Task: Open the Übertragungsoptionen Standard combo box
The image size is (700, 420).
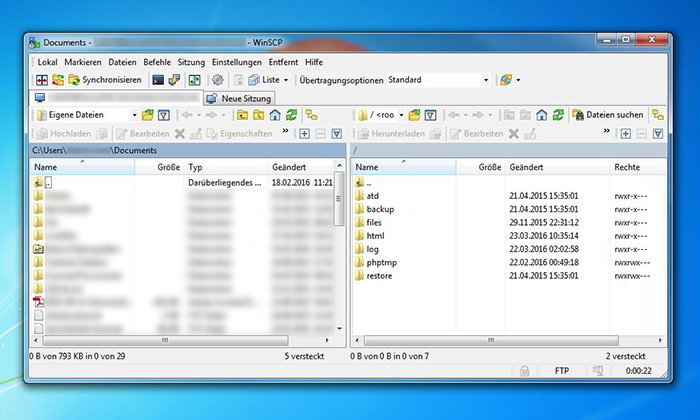Action: click(438, 80)
